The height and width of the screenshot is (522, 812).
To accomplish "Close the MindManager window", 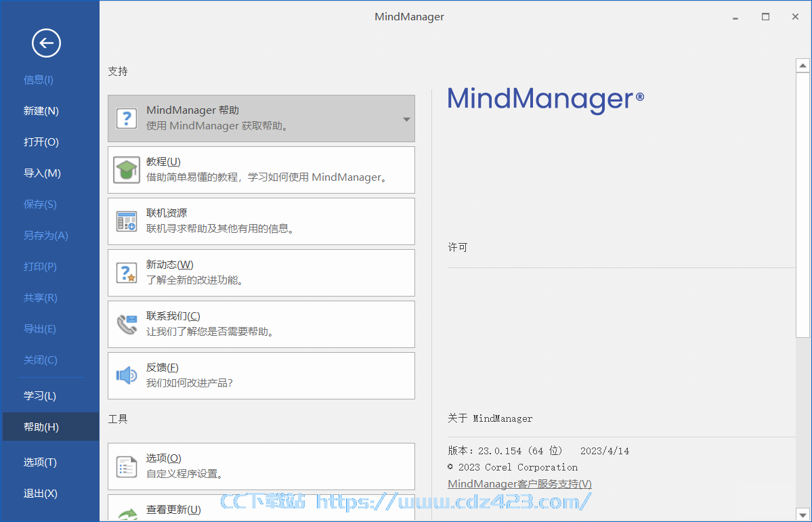I will coord(796,17).
